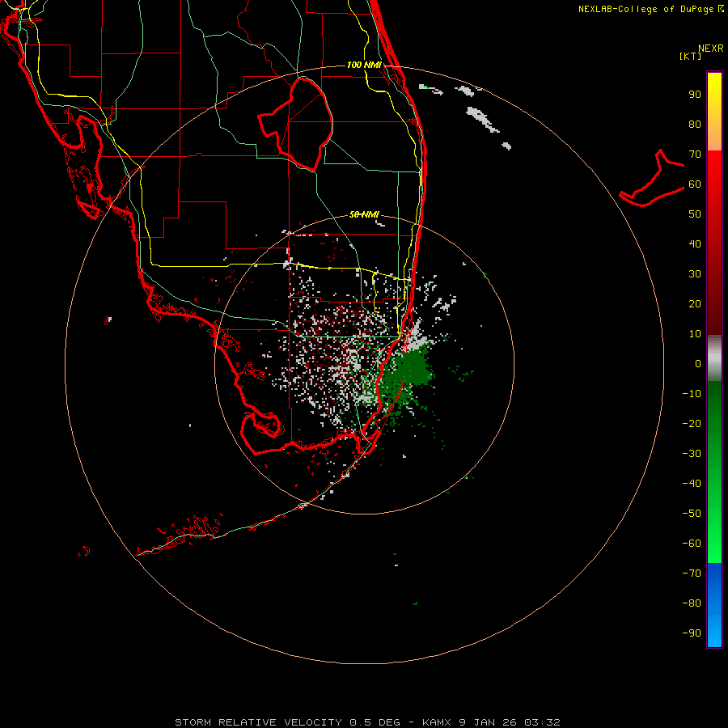Image resolution: width=728 pixels, height=728 pixels.
Task: Click the KAMX station identifier in the caption
Action: tap(438, 722)
